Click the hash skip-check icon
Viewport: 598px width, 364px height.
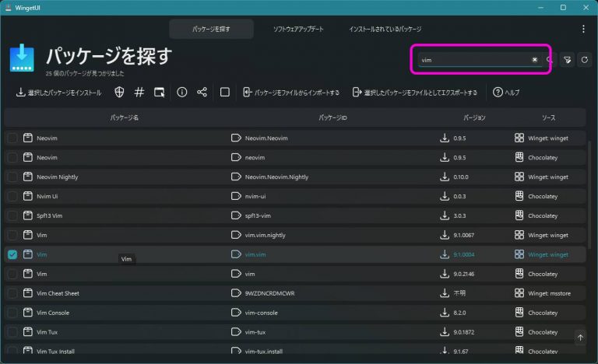[139, 93]
